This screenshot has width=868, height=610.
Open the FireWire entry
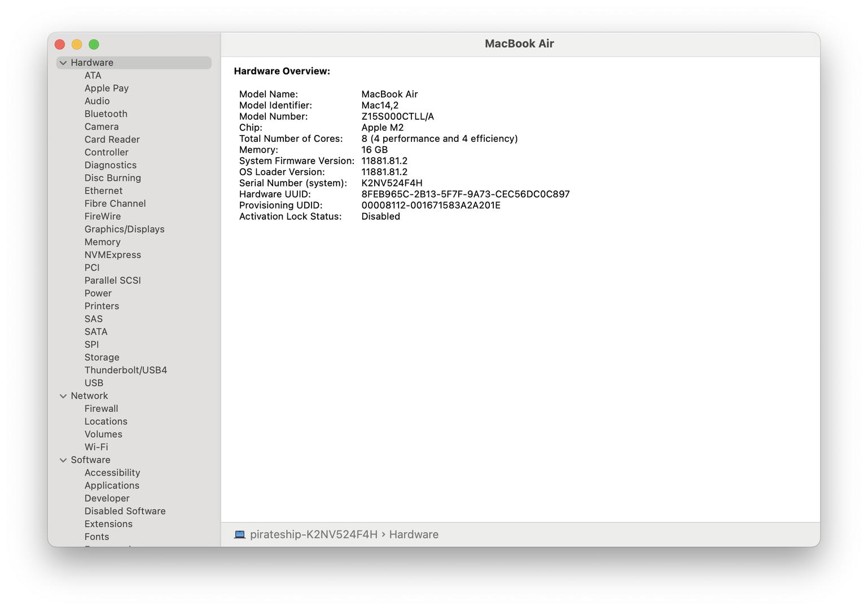point(103,216)
